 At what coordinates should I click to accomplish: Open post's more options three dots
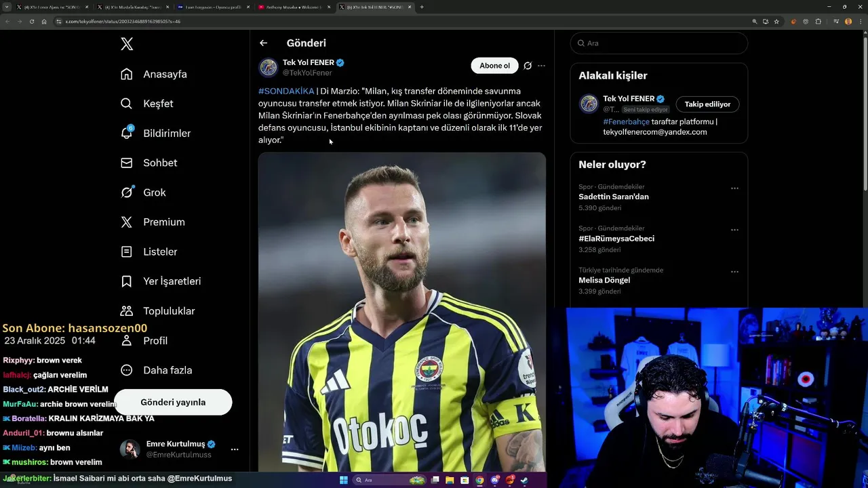(541, 66)
